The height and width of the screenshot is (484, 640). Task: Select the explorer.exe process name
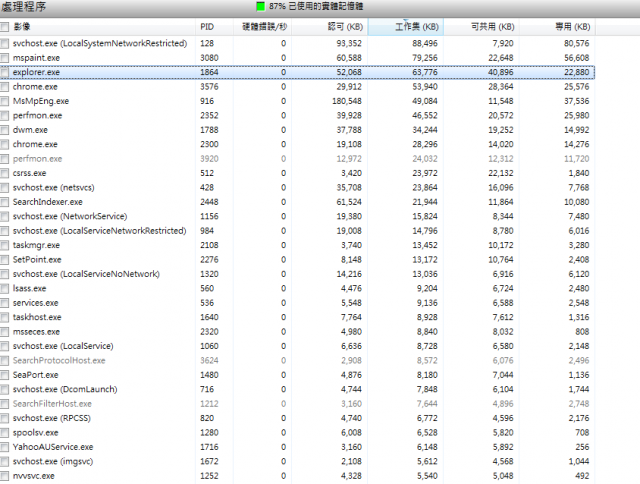click(x=36, y=72)
